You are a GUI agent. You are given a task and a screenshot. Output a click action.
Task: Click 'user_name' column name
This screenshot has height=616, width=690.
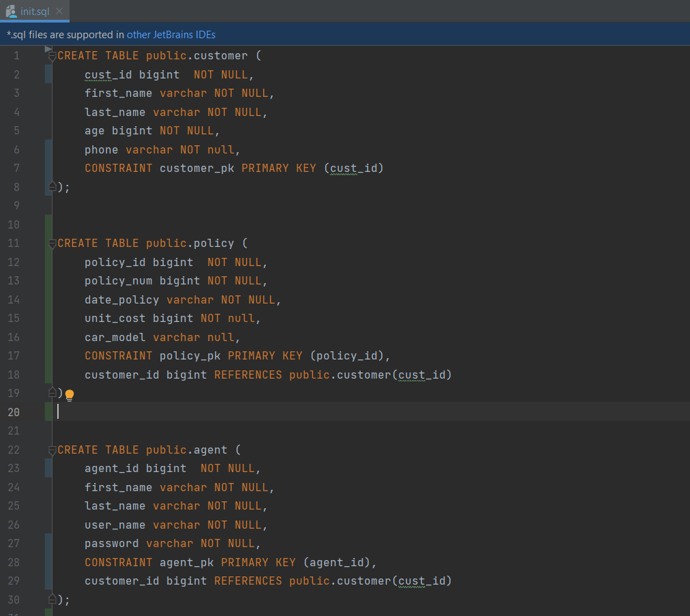point(115,525)
